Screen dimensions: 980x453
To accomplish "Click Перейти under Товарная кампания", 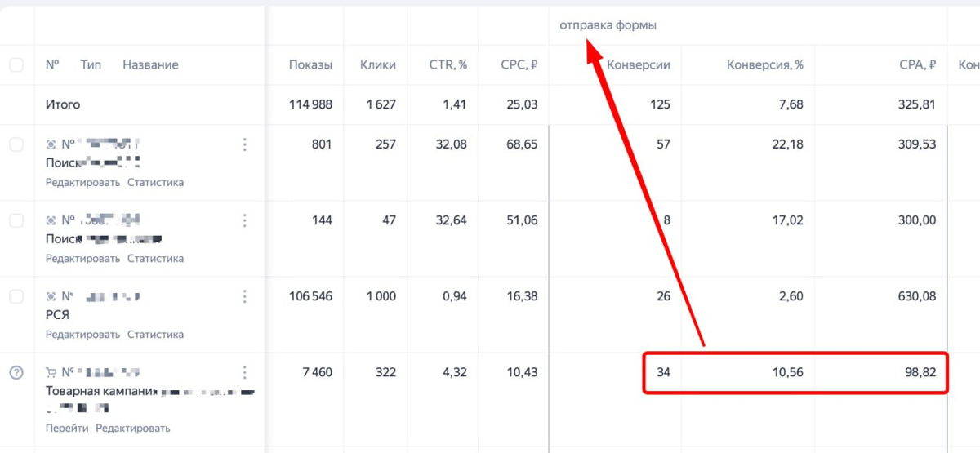I will pyautogui.click(x=67, y=429).
